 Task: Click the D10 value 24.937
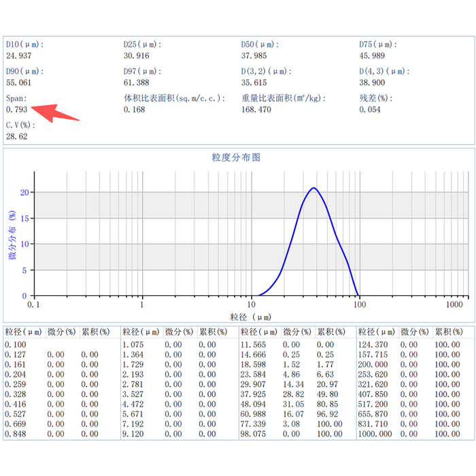tap(19, 56)
